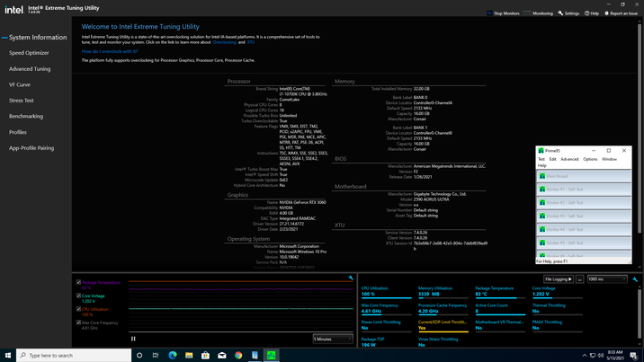Click the CPU Utilization 100 % monitor tile
The width and height of the screenshot is (644, 362).
[x=386, y=291]
